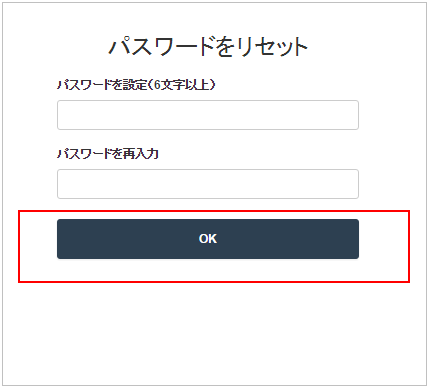
Task: Click the box for setting a new password
Action: click(x=208, y=115)
